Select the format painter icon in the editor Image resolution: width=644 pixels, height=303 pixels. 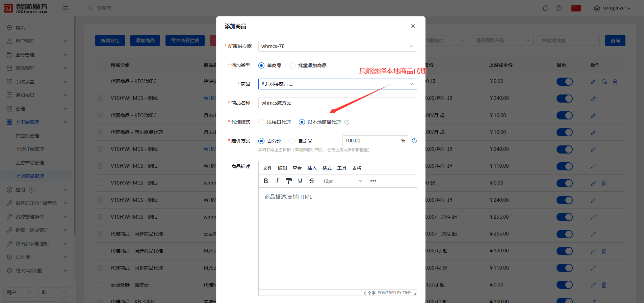click(x=289, y=181)
